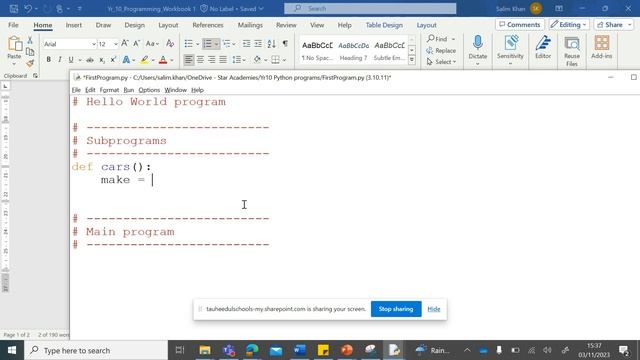Toggle Superscript formatting
This screenshot has width=640, height=360.
pos(113,60)
